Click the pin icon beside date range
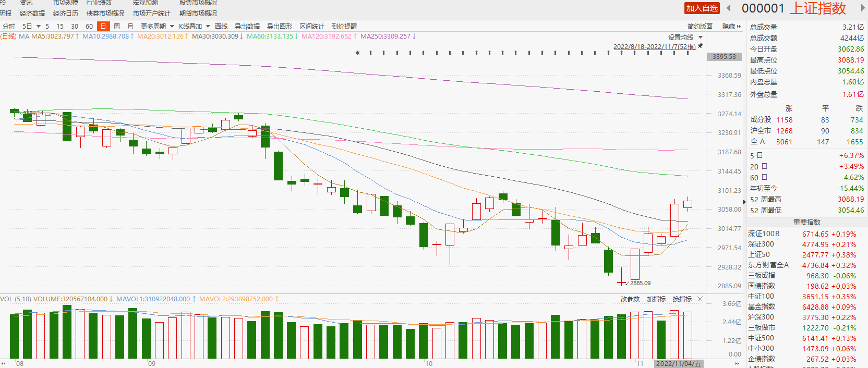The height and width of the screenshot is (368, 868). tap(701, 46)
